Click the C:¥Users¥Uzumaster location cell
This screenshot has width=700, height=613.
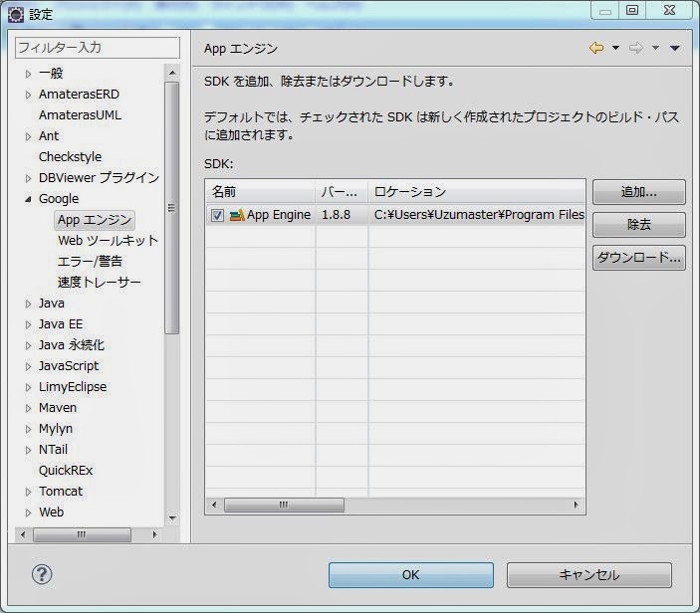[x=477, y=215]
